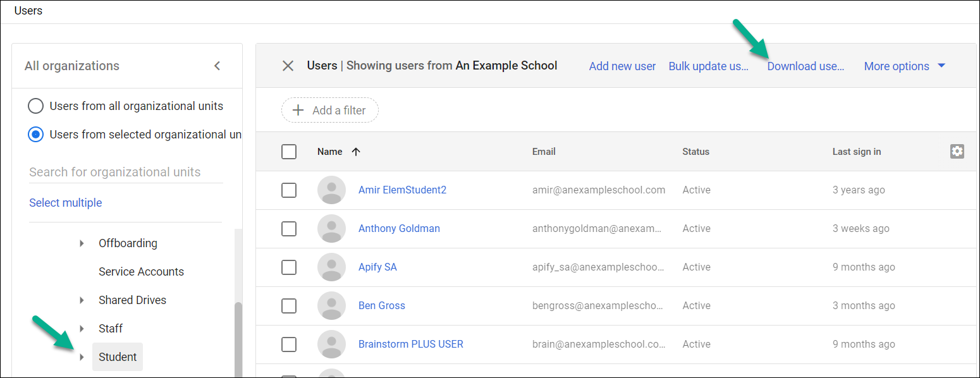Screen dimensions: 980x378
Task: Click the sort arrow next to Name
Action: point(356,152)
